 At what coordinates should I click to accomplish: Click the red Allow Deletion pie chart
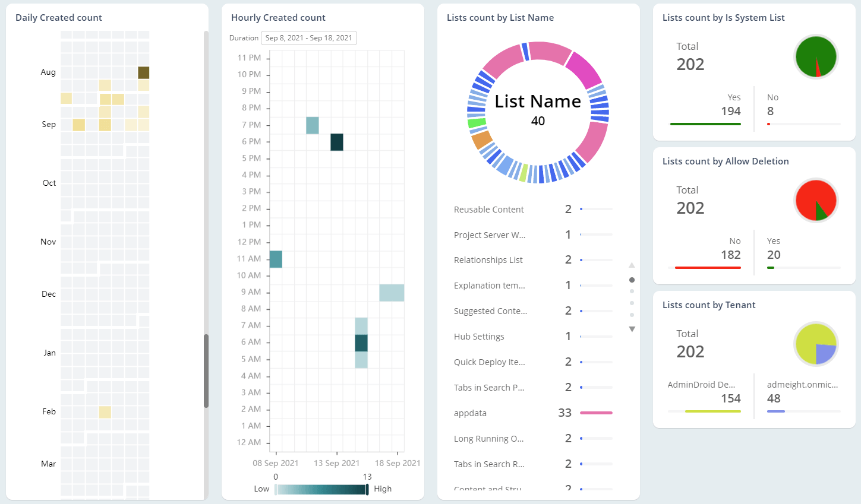tap(816, 200)
